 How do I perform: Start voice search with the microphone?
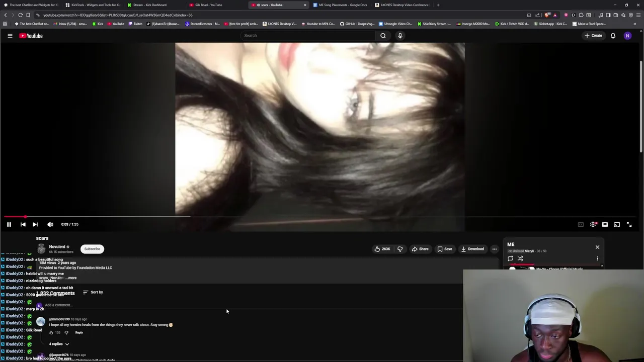(400, 36)
